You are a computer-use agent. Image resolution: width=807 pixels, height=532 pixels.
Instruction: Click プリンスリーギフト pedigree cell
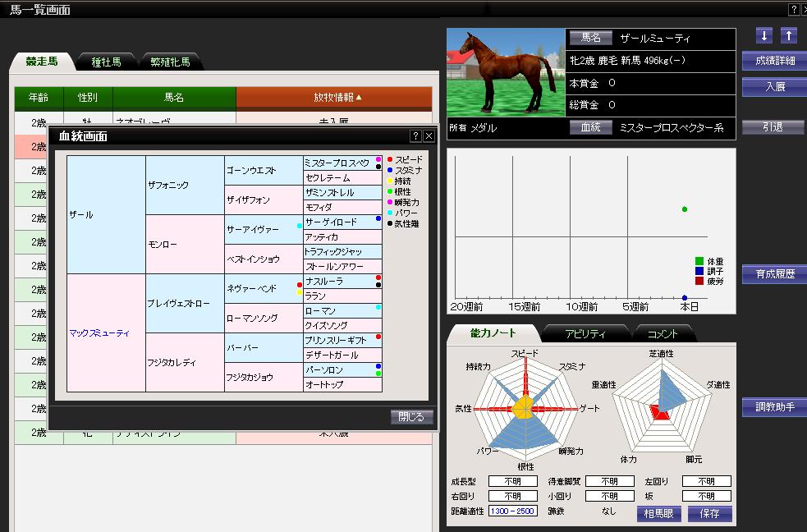pos(342,340)
